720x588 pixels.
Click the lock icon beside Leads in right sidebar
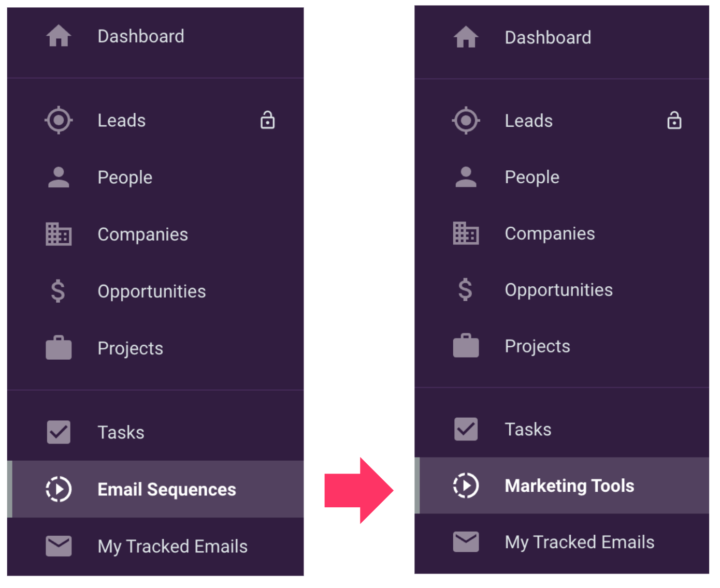click(674, 121)
